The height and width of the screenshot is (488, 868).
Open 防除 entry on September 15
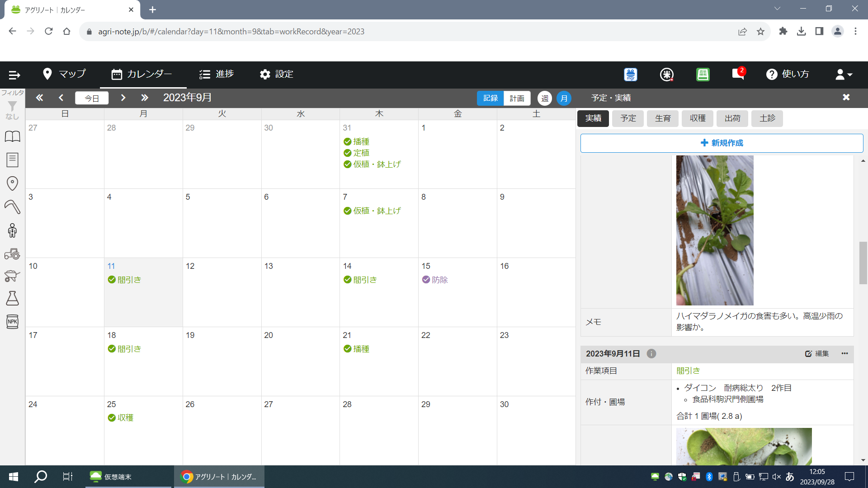(435, 280)
